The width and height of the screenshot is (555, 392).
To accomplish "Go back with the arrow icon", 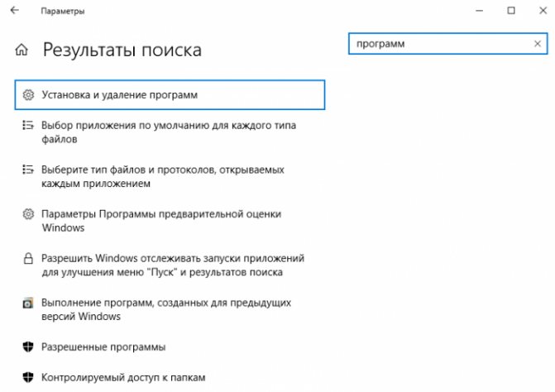I will coord(15,10).
